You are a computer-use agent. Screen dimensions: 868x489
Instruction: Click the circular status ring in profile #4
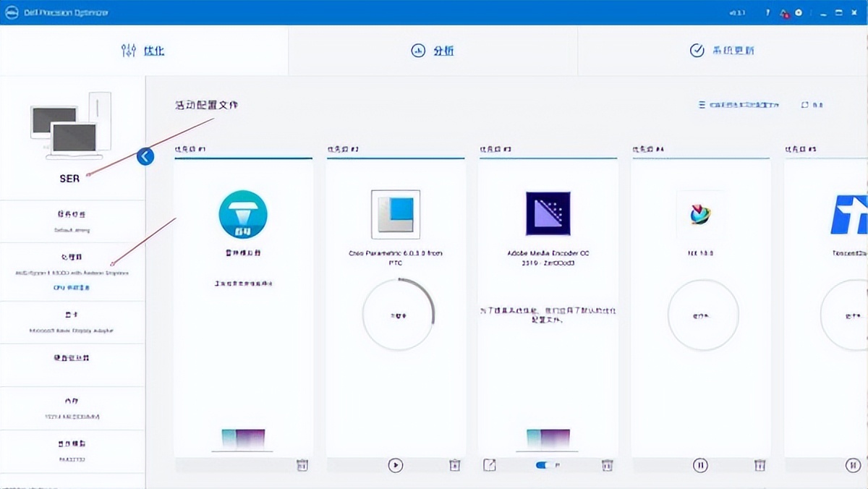coord(703,315)
